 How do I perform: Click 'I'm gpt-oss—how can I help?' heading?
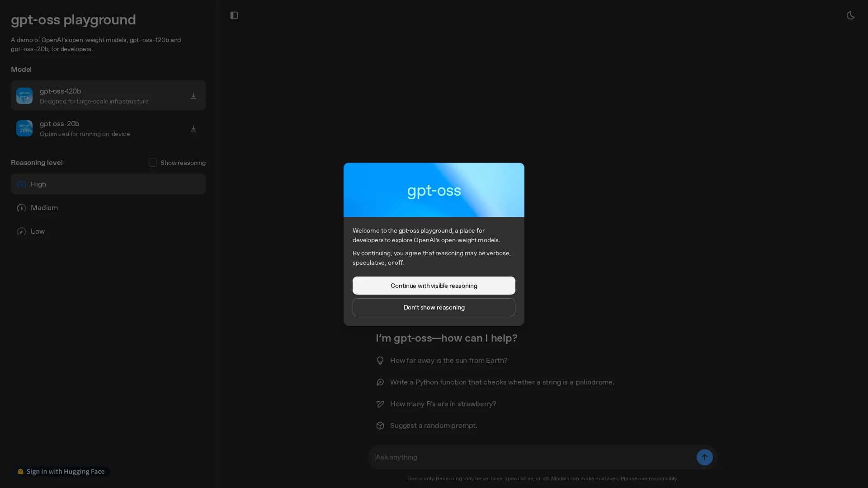pyautogui.click(x=446, y=338)
